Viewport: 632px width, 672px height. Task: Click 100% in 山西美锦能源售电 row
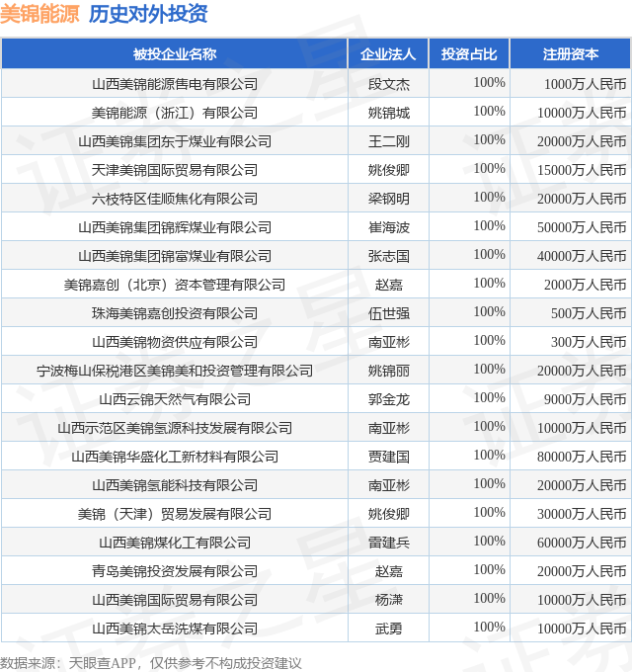click(x=489, y=82)
